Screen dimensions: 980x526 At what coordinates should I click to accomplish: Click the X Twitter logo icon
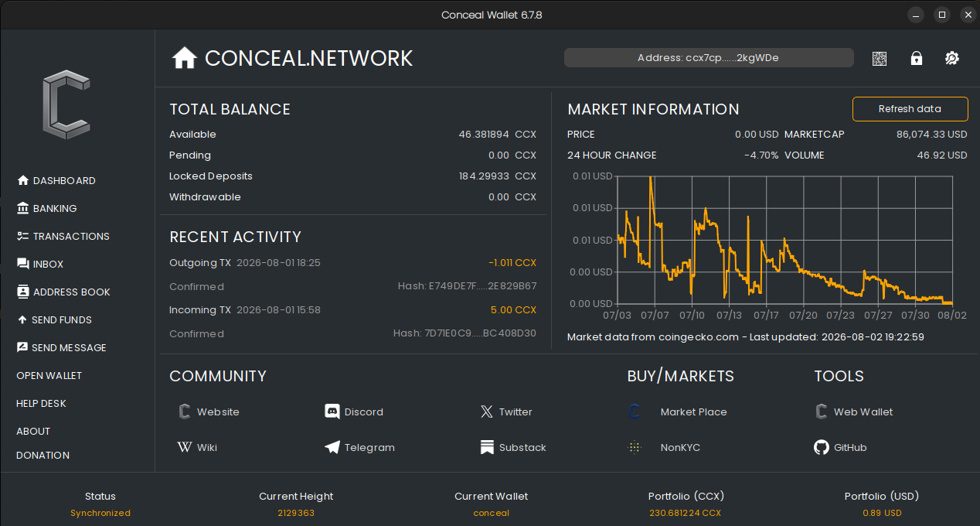point(486,412)
